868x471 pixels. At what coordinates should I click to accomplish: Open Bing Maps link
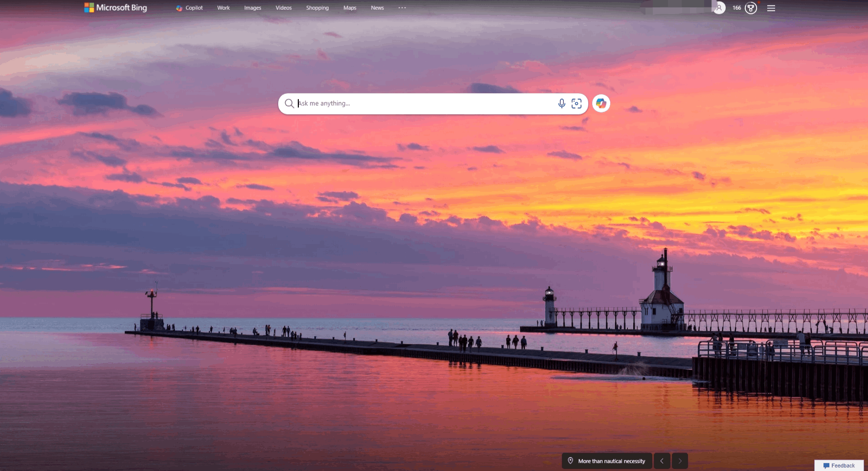coord(350,8)
